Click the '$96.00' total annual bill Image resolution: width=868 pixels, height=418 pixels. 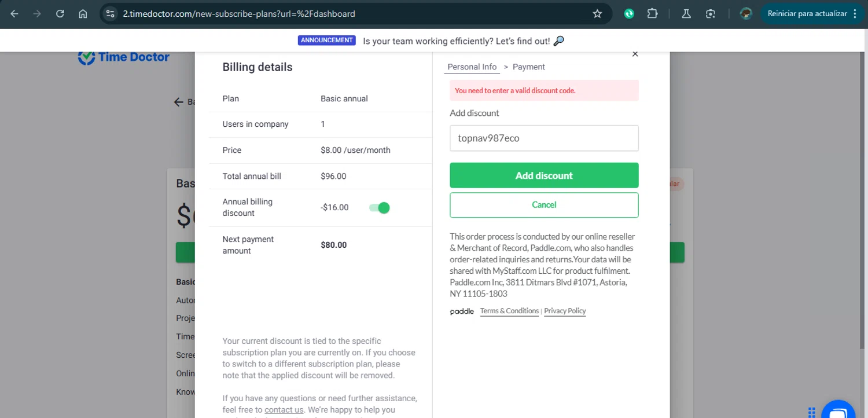tap(333, 177)
